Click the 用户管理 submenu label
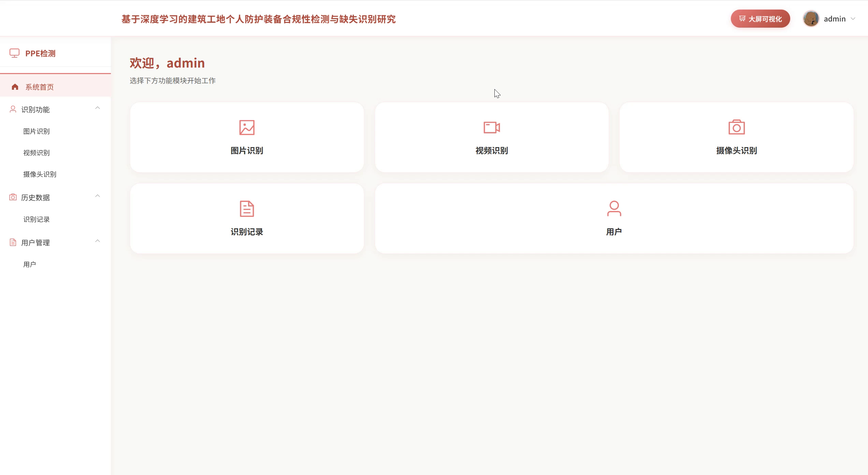Screen dimensions: 868x475 coord(35,243)
